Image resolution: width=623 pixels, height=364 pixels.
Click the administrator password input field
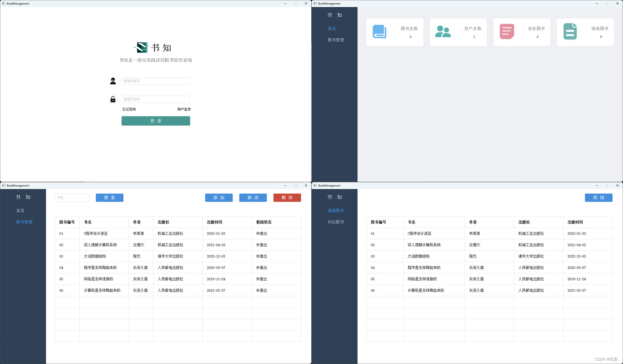coord(156,99)
